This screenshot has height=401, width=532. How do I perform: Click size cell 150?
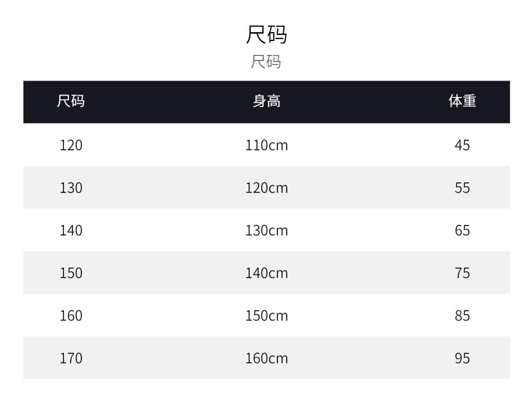click(71, 273)
